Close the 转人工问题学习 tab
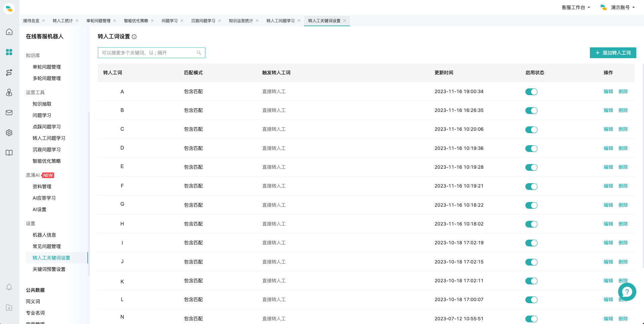 [x=299, y=21]
